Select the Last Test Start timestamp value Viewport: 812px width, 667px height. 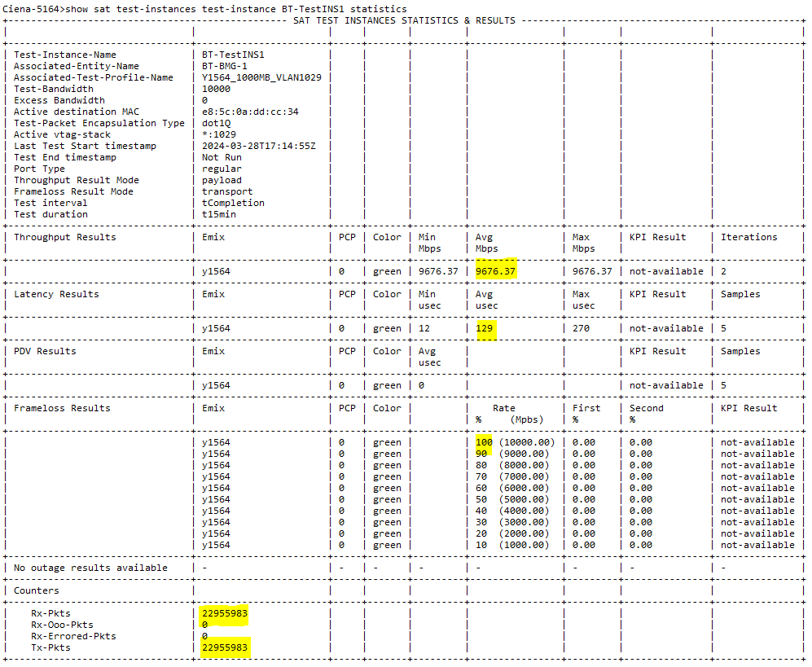pos(258,146)
